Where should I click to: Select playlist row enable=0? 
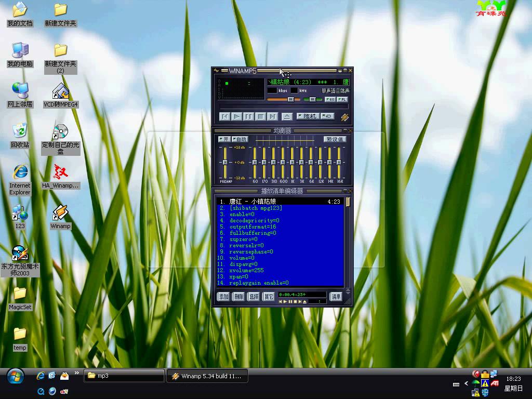point(280,214)
